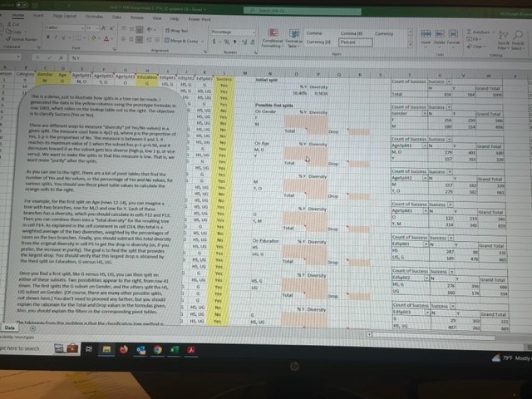Open Fill Color dropdown arrow

99,39
